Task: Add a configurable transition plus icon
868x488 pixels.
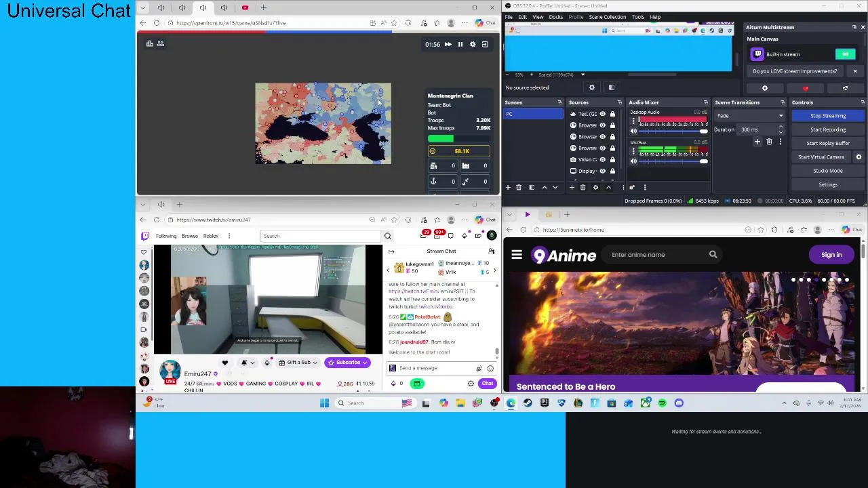Action: 757,142
